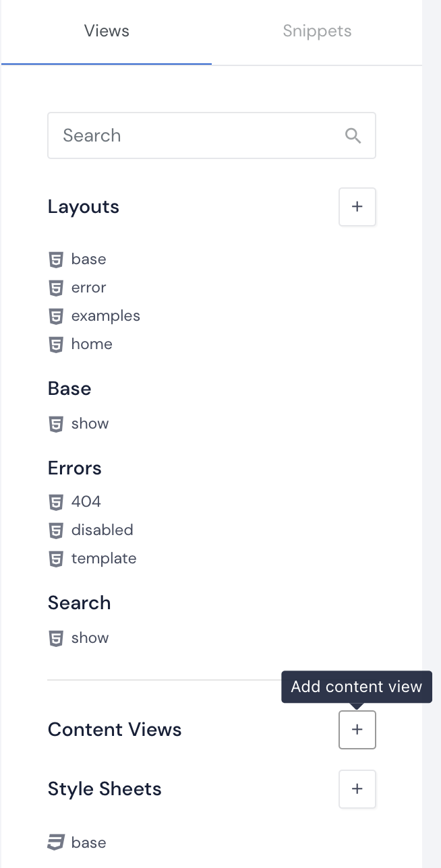This screenshot has width=441, height=868.
Task: Click the CSS3 icon for base stylesheet
Action: pyautogui.click(x=56, y=842)
